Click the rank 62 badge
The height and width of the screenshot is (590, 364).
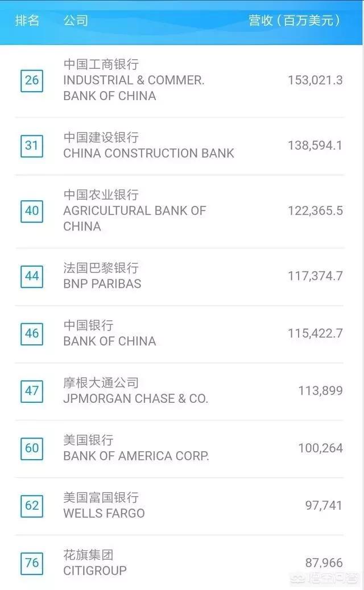click(x=32, y=506)
